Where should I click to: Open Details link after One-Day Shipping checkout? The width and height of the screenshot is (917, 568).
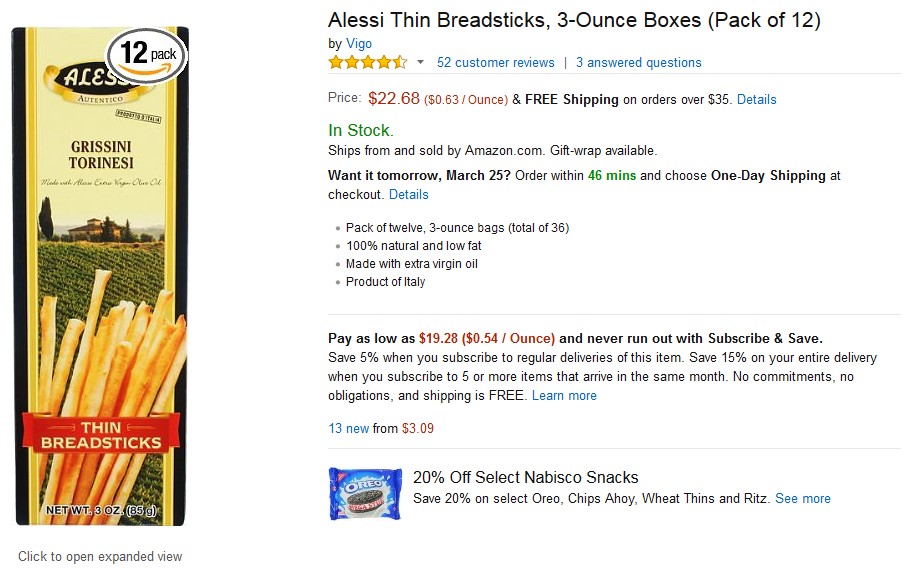[x=408, y=194]
